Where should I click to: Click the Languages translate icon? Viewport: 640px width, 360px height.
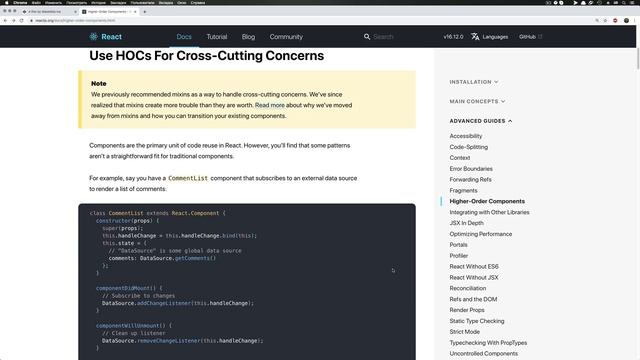click(x=475, y=37)
